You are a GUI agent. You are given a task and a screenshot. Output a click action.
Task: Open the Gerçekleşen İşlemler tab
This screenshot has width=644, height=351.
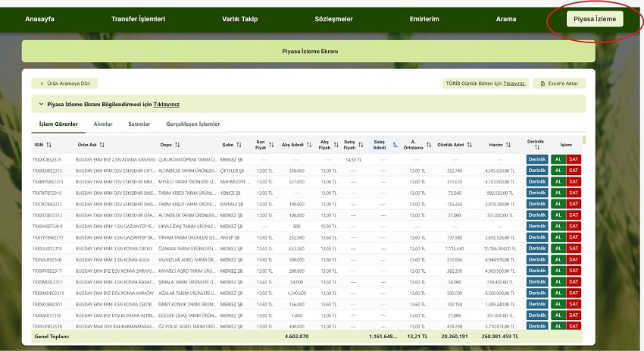click(193, 124)
